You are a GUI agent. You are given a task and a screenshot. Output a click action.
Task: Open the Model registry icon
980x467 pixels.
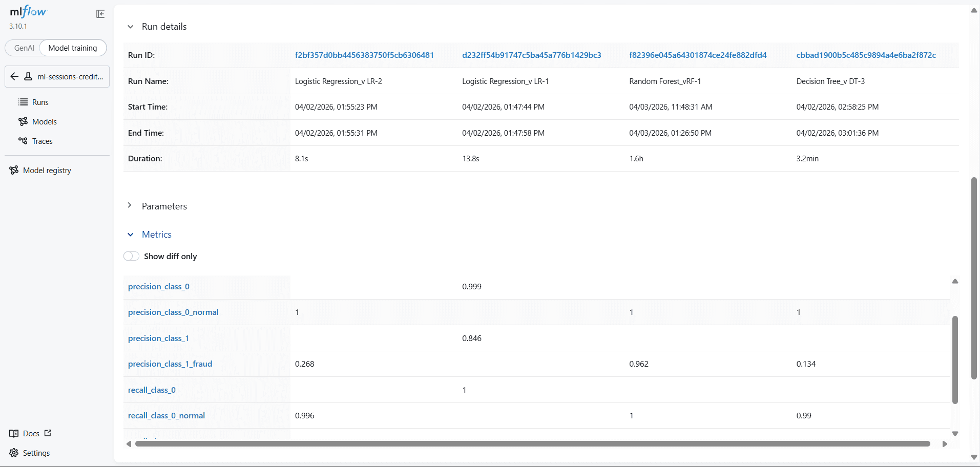pos(13,169)
